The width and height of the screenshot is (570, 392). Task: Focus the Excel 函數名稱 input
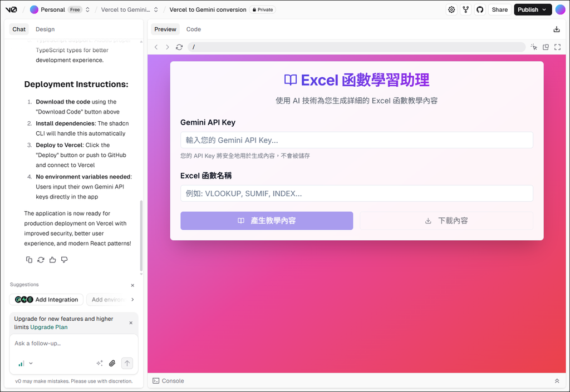[x=357, y=193]
